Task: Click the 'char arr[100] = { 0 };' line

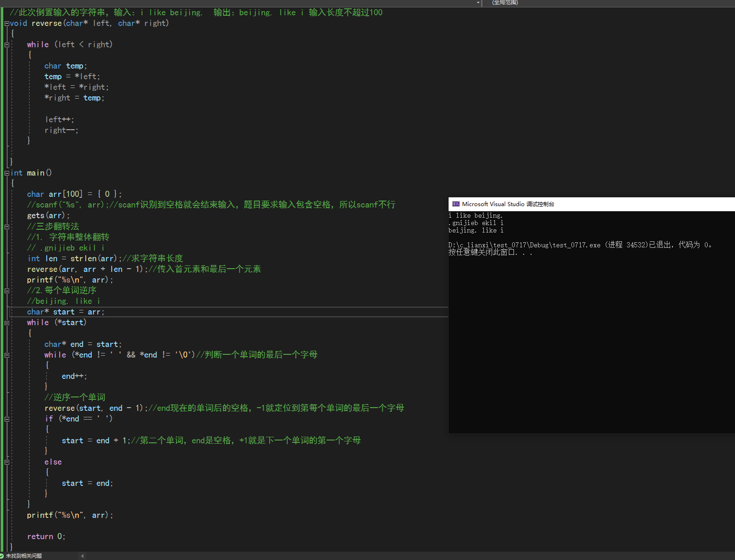Action: click(x=74, y=194)
